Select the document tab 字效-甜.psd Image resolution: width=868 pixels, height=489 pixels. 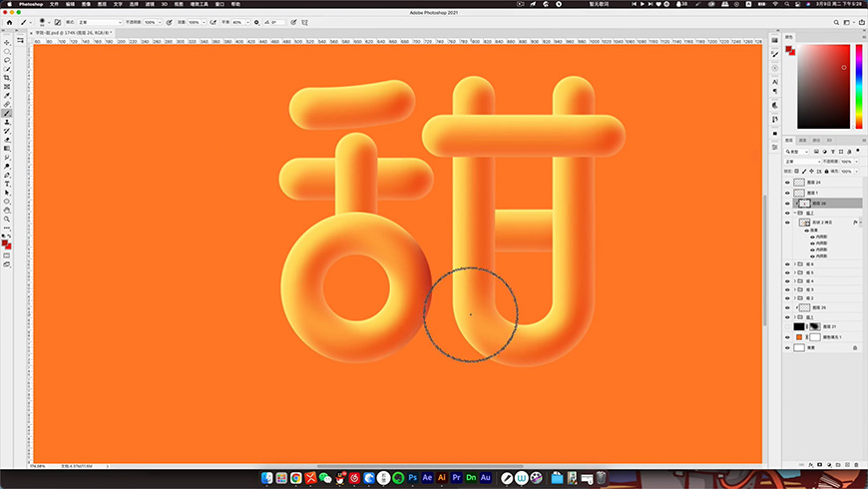[x=74, y=33]
